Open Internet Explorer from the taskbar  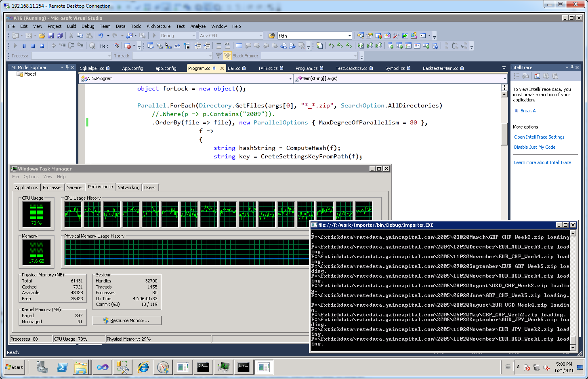pyautogui.click(x=143, y=367)
